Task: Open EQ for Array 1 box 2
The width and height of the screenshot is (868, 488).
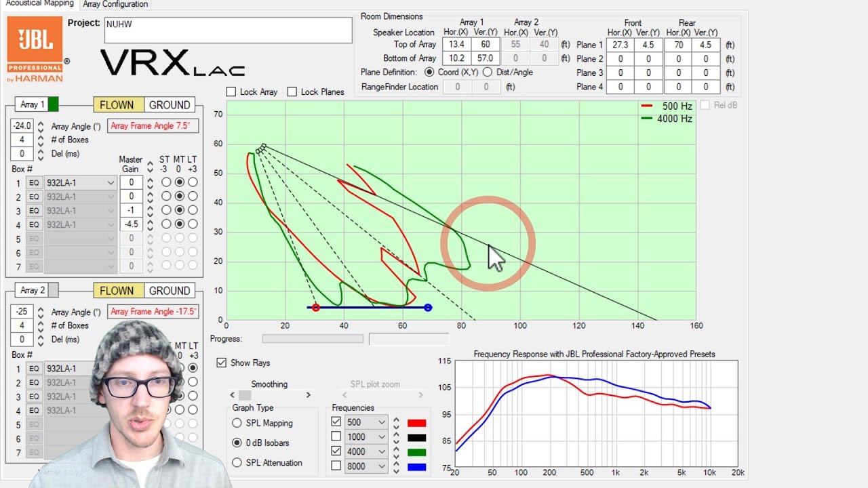Action: tap(34, 197)
